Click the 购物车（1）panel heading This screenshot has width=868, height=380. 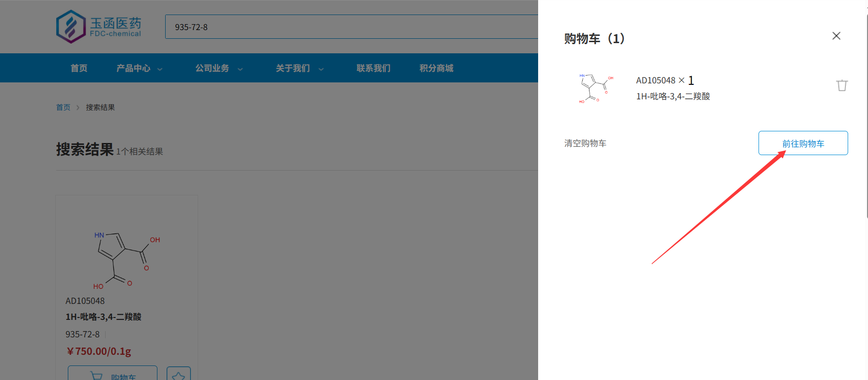(x=594, y=38)
